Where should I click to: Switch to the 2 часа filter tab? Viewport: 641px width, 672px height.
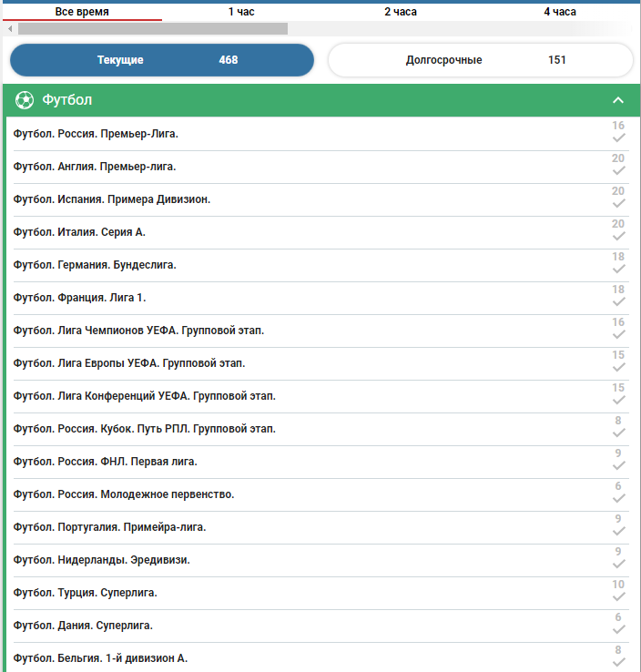[x=401, y=12]
